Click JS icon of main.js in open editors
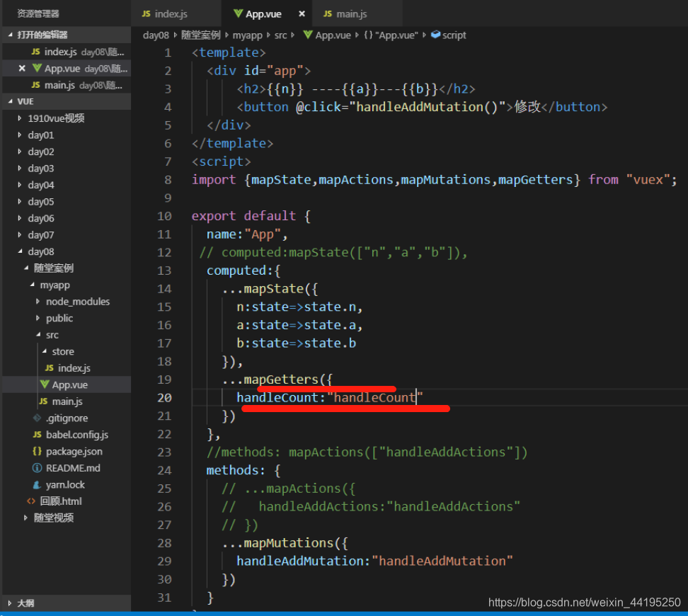Viewport: 688px width, 616px height. click(36, 85)
